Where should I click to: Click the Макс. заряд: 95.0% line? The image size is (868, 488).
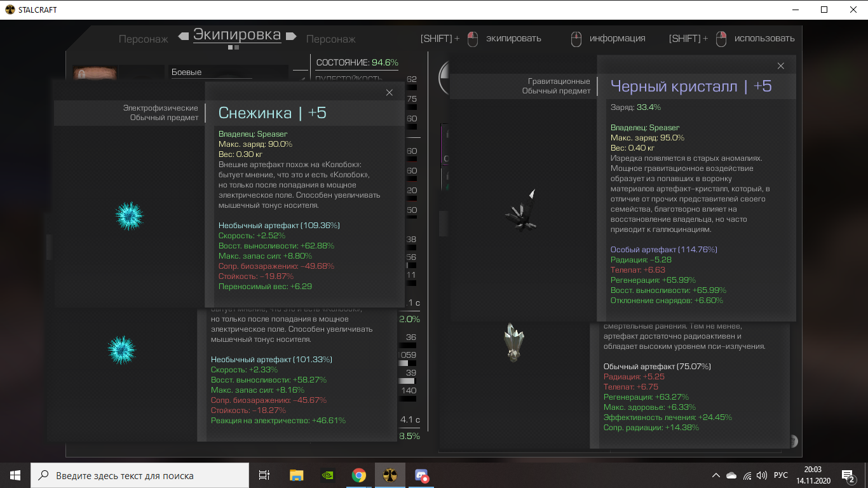(x=648, y=138)
